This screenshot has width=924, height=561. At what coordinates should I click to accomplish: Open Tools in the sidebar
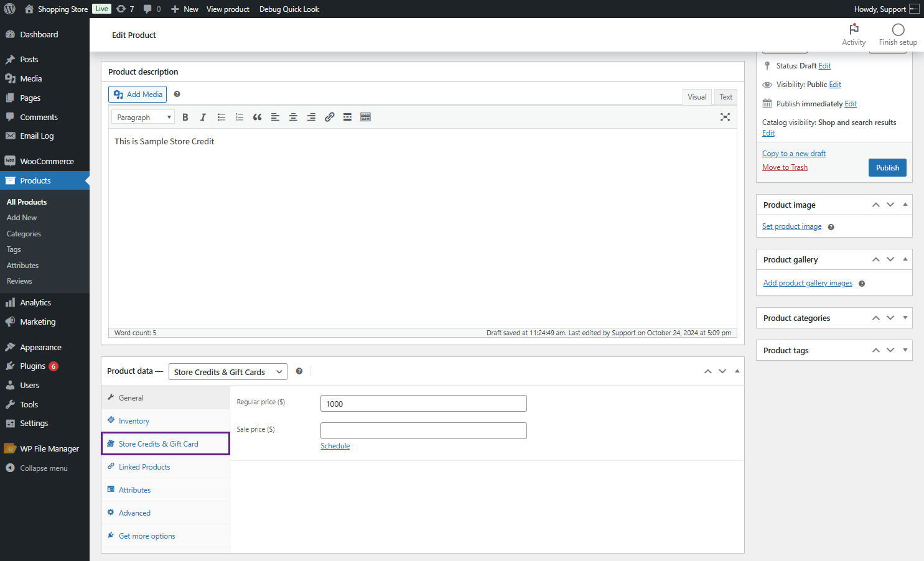(x=45, y=404)
